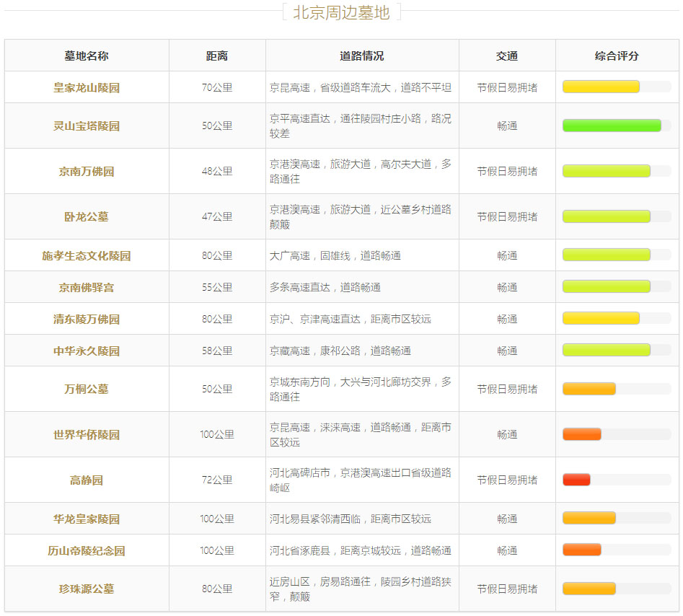The width and height of the screenshot is (683, 616).
Task: Click road text 多条高速直达，道路畅通
Action: pyautogui.click(x=325, y=288)
